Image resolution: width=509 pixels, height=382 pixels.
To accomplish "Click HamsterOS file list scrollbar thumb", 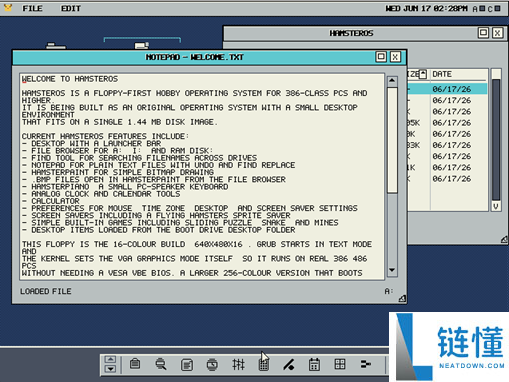I will pos(496,140).
